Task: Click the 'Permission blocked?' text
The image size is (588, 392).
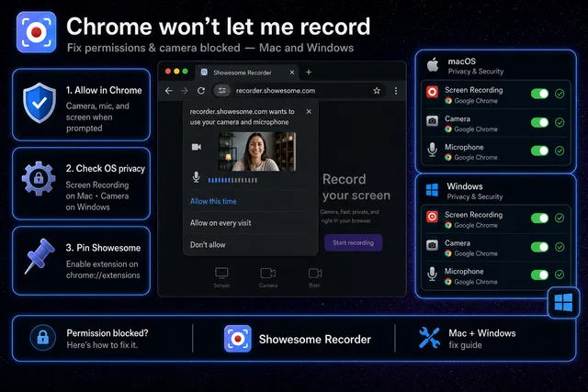Action: coord(107,333)
